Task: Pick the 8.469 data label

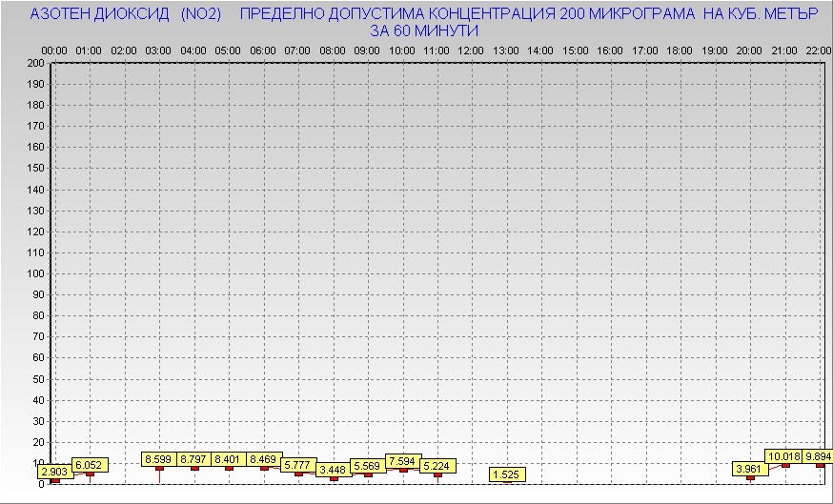Action: coord(264,459)
